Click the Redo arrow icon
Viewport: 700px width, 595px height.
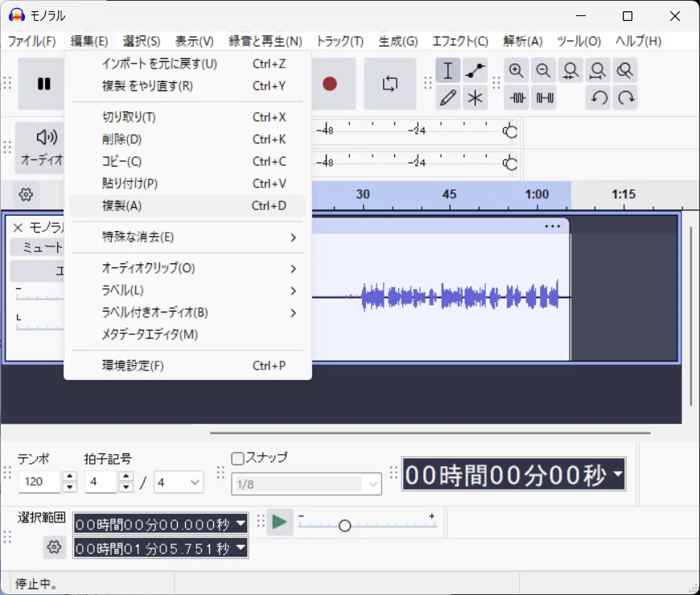pos(625,98)
